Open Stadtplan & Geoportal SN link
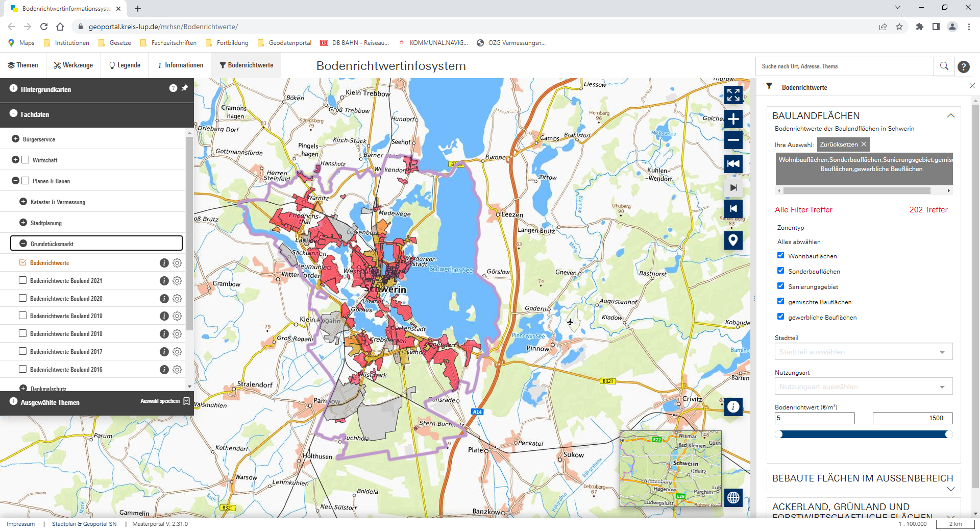Image resolution: width=980 pixels, height=531 pixels. [x=84, y=524]
